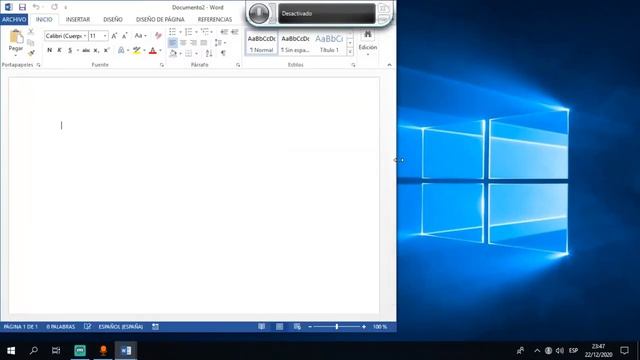
Task: Sort with the A-Z sort icon
Action: (209, 53)
